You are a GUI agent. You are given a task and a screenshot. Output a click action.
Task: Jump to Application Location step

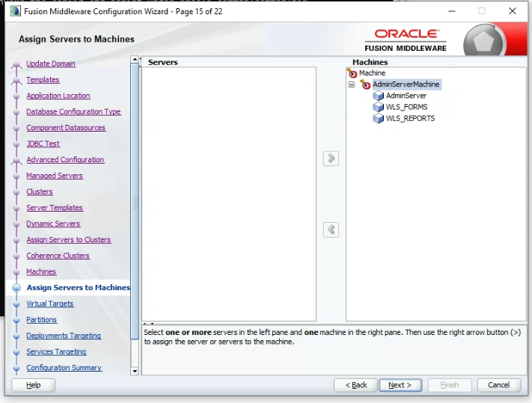pyautogui.click(x=58, y=96)
